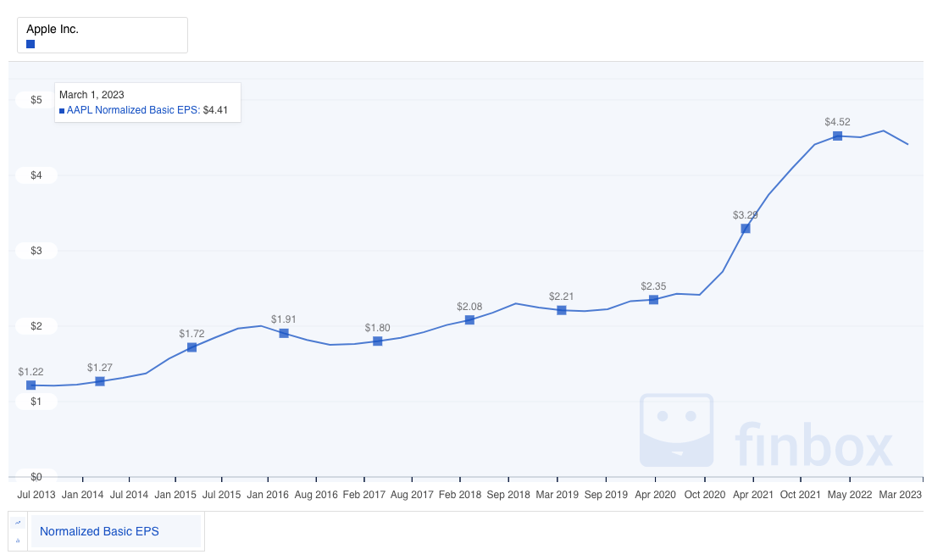Select the line chart type icon

18,523
